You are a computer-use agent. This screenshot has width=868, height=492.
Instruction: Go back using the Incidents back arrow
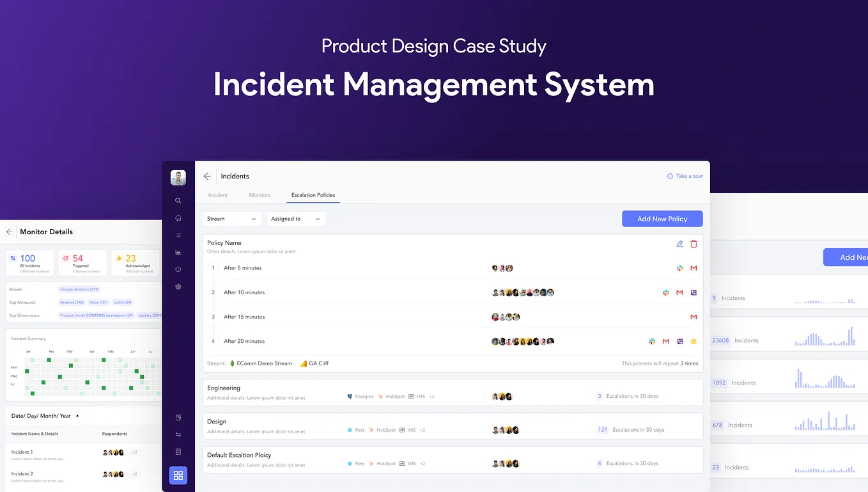click(207, 176)
